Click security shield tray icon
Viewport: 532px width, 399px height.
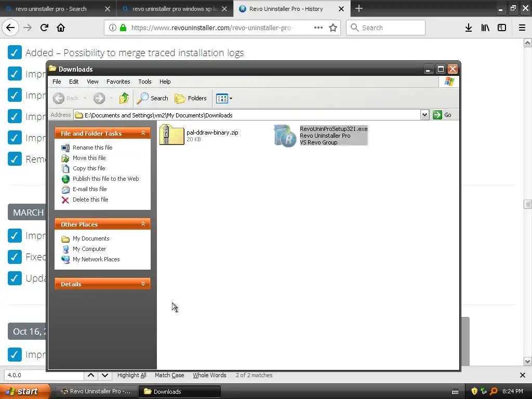474,391
